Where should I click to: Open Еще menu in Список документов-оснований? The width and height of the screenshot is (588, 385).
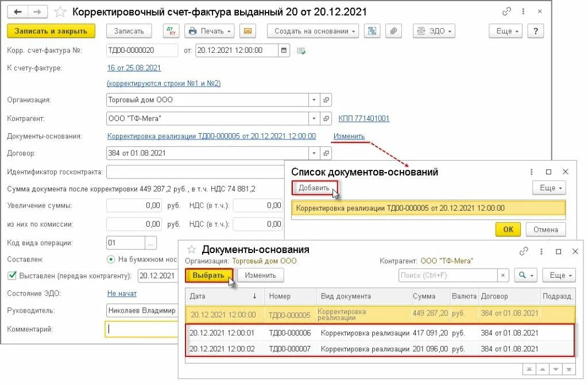[x=549, y=188]
